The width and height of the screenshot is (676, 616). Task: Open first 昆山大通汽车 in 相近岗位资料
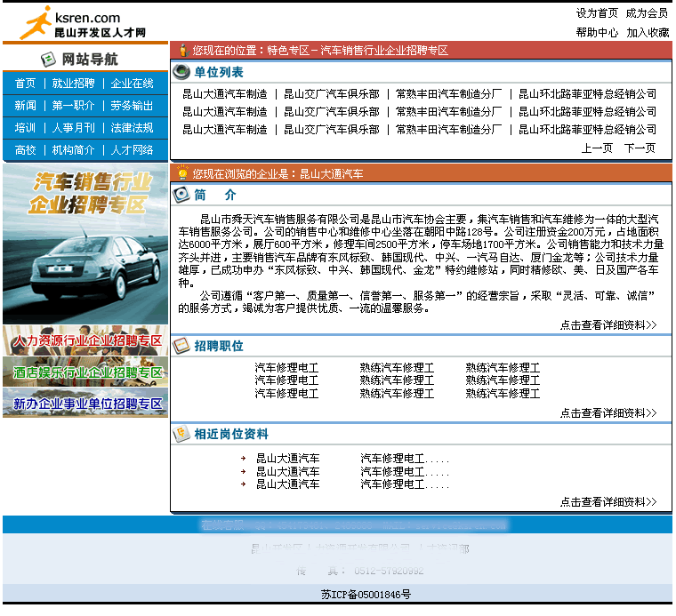point(288,459)
